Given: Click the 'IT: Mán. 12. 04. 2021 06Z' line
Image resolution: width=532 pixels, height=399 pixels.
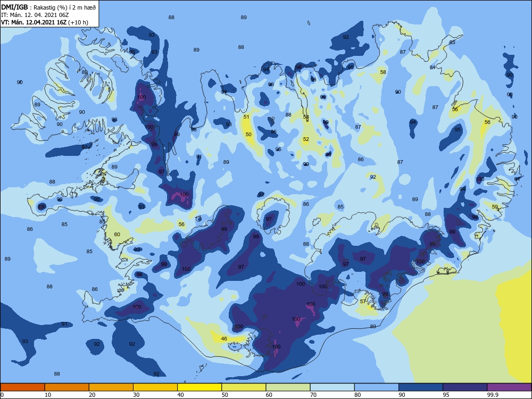Looking at the screenshot, I should pos(35,15).
